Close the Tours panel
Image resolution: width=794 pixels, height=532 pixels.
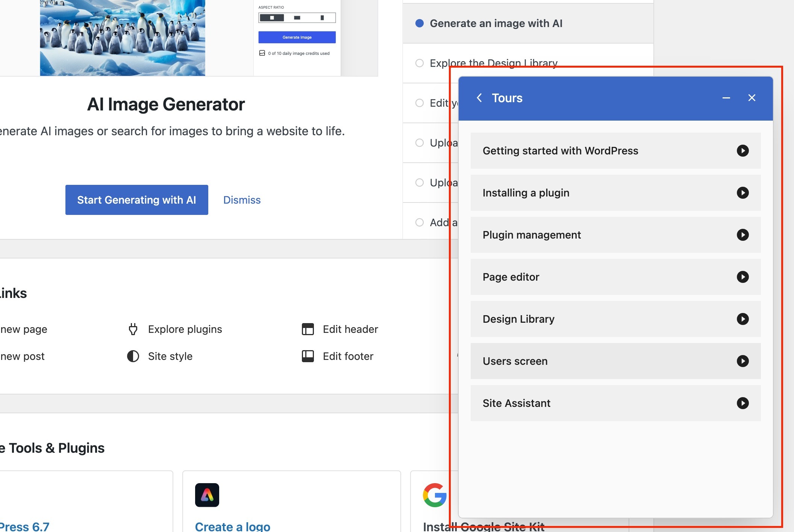pos(752,98)
